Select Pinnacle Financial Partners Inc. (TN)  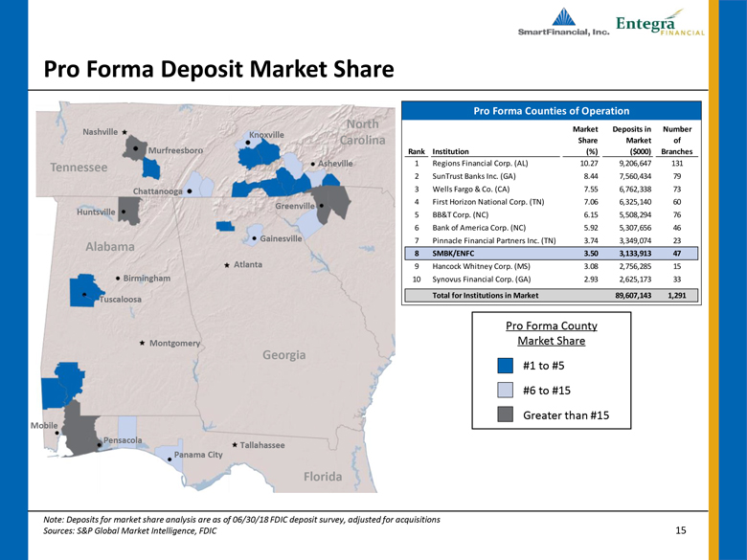[x=493, y=240]
